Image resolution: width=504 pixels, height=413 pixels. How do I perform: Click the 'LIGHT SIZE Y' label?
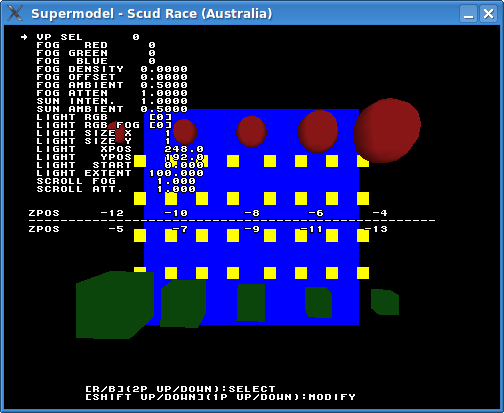[x=84, y=141]
